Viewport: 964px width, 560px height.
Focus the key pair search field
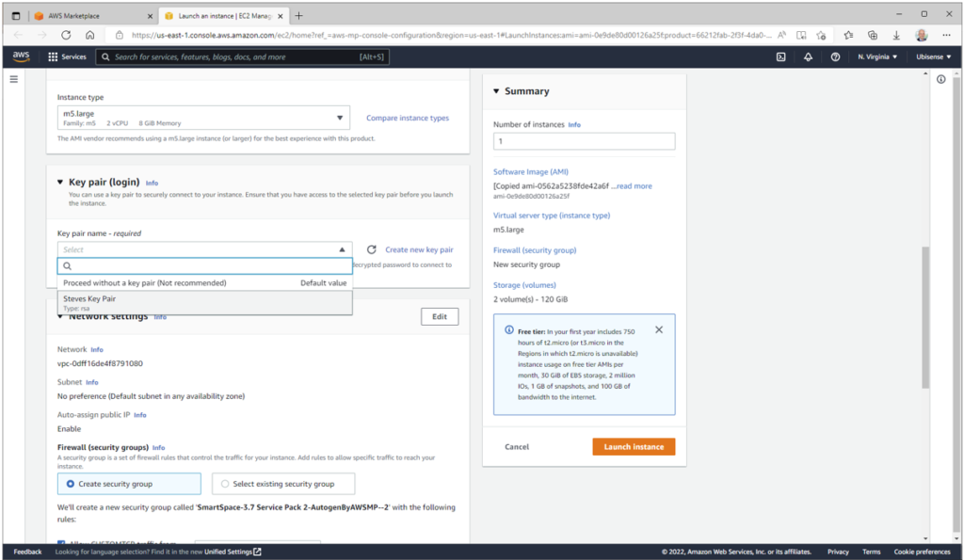pos(204,266)
